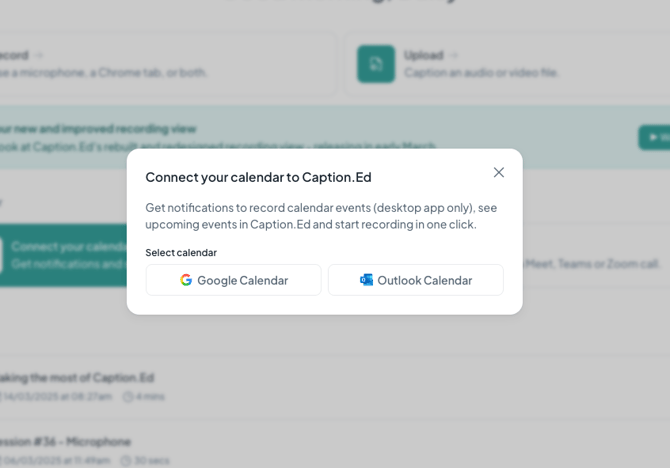Choose the Outlook Calendar option

pyautogui.click(x=415, y=280)
